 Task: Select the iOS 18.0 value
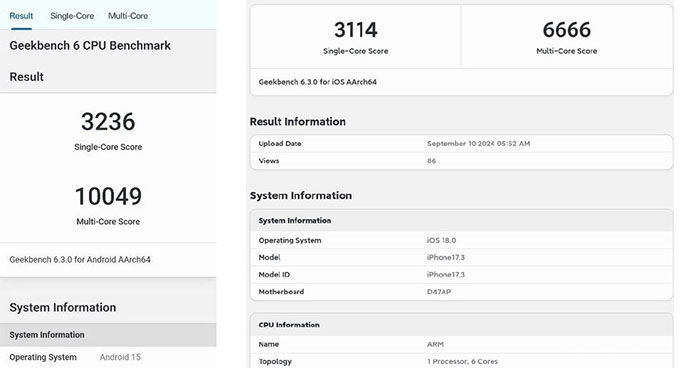point(441,240)
